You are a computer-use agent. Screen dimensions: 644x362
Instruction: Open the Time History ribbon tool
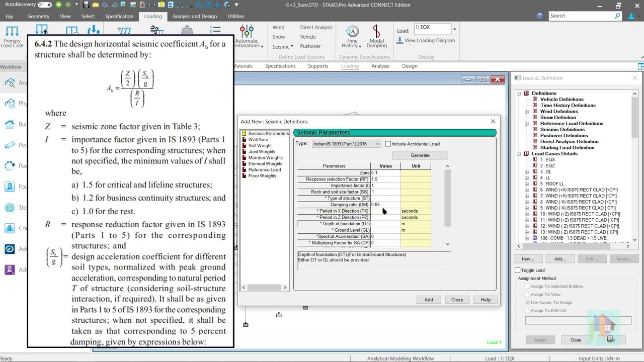pyautogui.click(x=352, y=37)
